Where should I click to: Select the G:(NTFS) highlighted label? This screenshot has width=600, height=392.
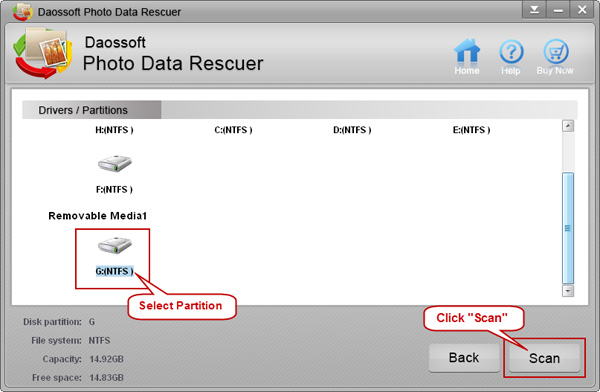point(114,271)
